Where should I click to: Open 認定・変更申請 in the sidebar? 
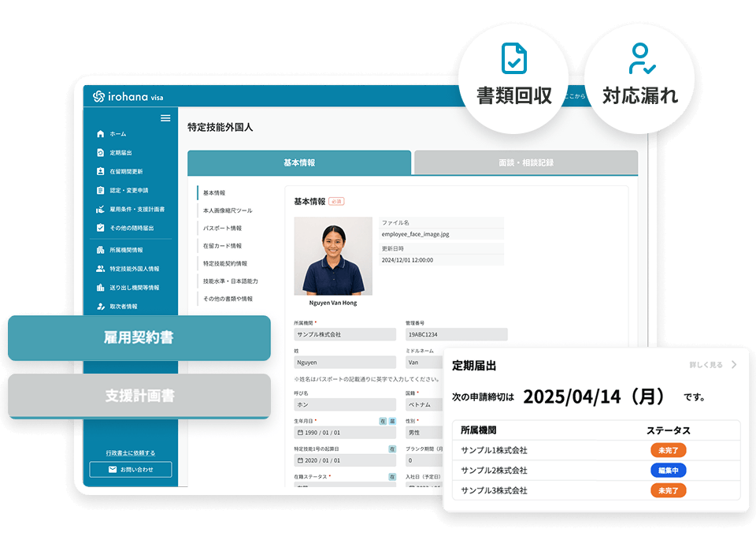(x=128, y=190)
